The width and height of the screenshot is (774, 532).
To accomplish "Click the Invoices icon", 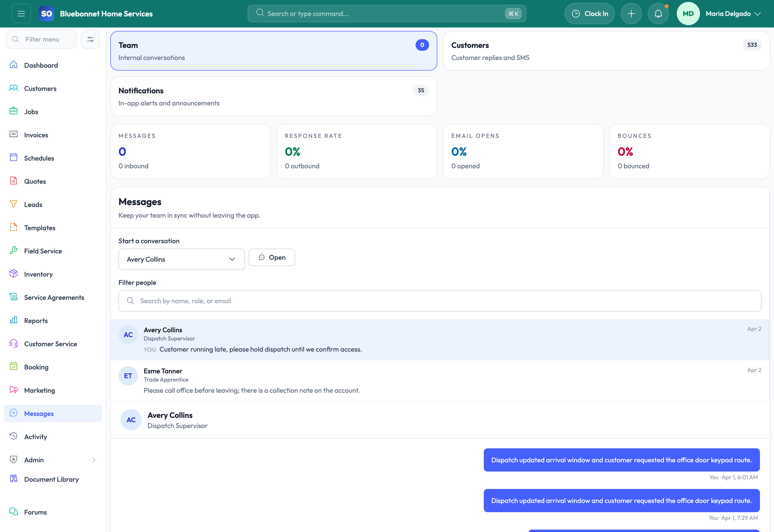I will [x=14, y=135].
